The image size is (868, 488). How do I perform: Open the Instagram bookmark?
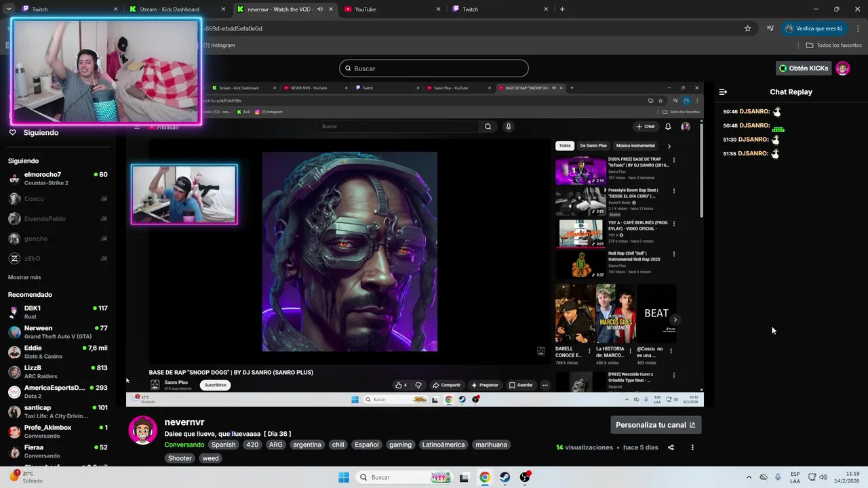(219, 45)
